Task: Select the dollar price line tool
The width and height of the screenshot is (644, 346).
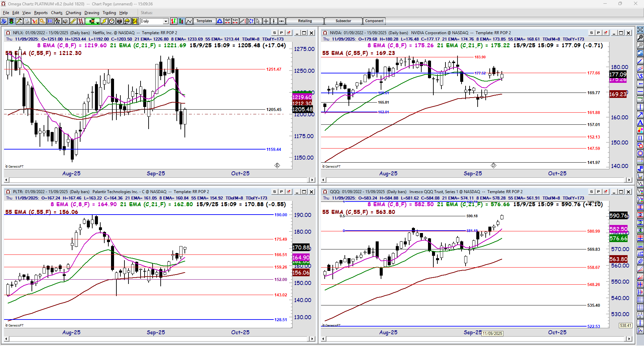Action: click(x=640, y=76)
